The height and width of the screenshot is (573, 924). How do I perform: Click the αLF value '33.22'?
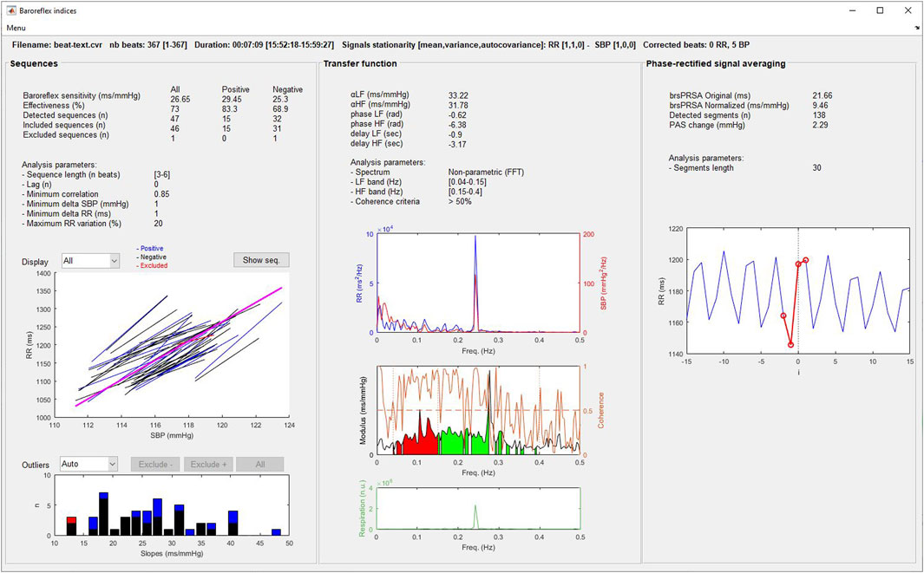pyautogui.click(x=458, y=95)
